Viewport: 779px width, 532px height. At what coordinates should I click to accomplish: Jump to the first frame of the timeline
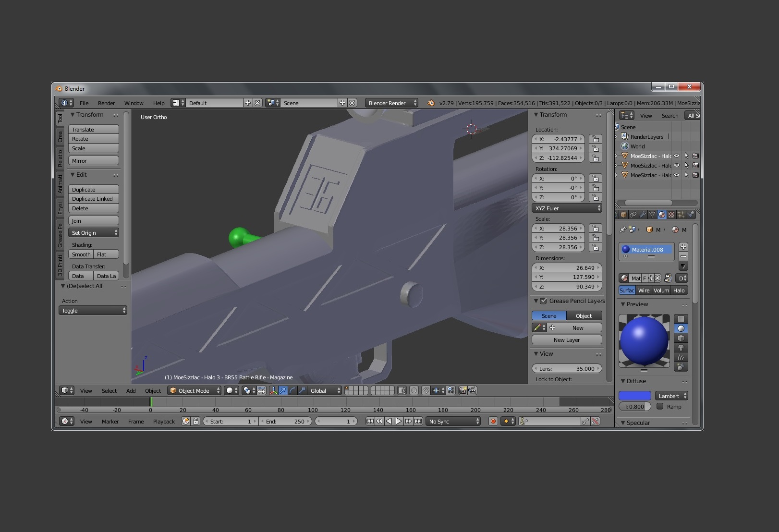[x=370, y=421]
